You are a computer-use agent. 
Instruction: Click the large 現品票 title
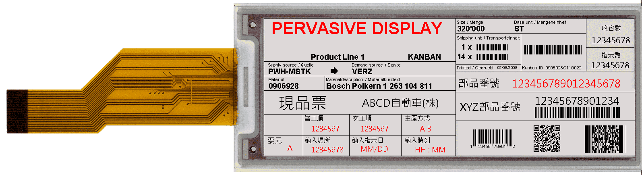302,103
